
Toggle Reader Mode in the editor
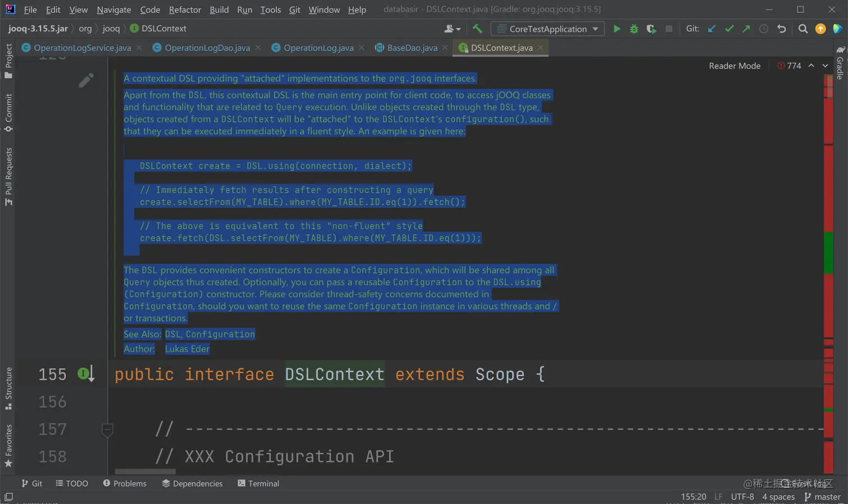[735, 66]
